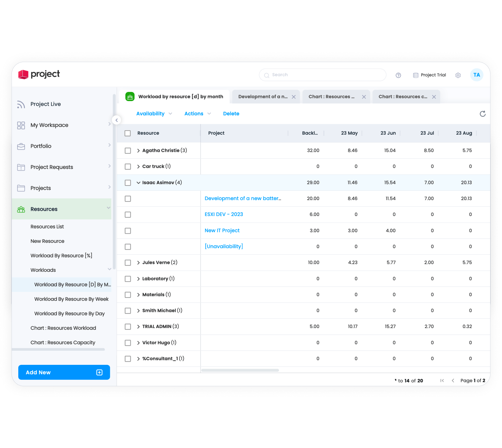Tick the checkbox for Agatha Christie

coord(128,151)
